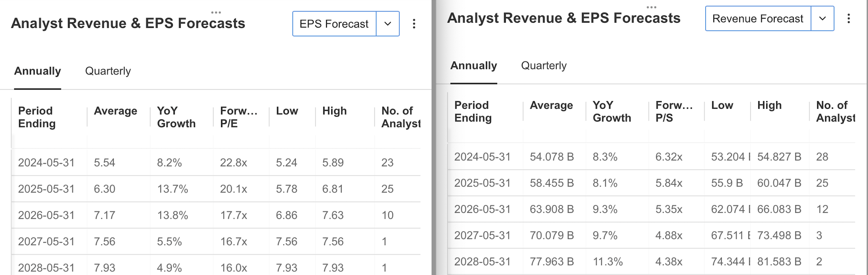
Task: Click the EPS Forecast selector label
Action: coord(334,24)
